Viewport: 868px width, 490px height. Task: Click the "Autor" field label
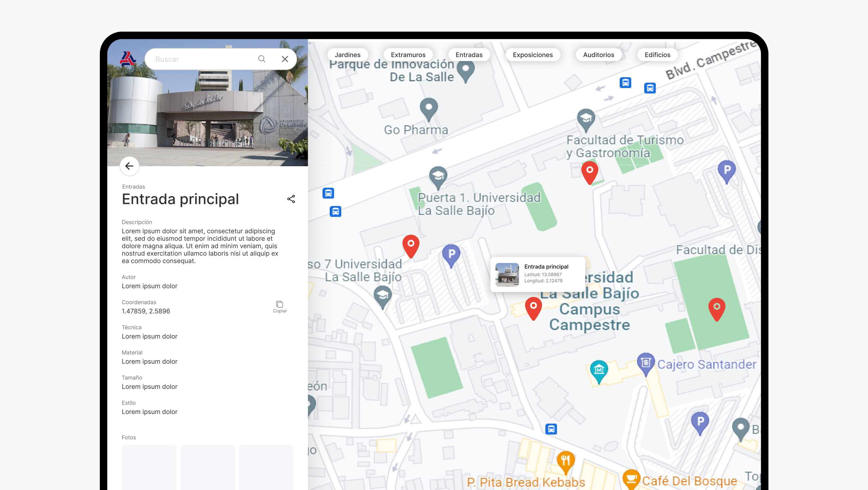(x=129, y=277)
